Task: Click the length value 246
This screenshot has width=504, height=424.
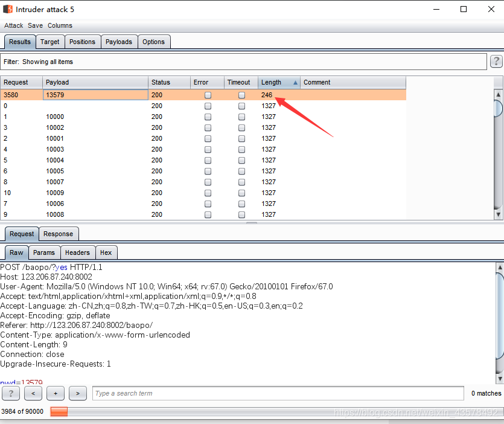Action: click(267, 95)
